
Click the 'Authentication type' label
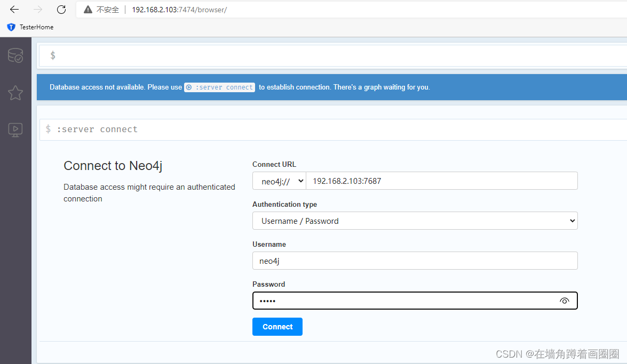coord(284,204)
